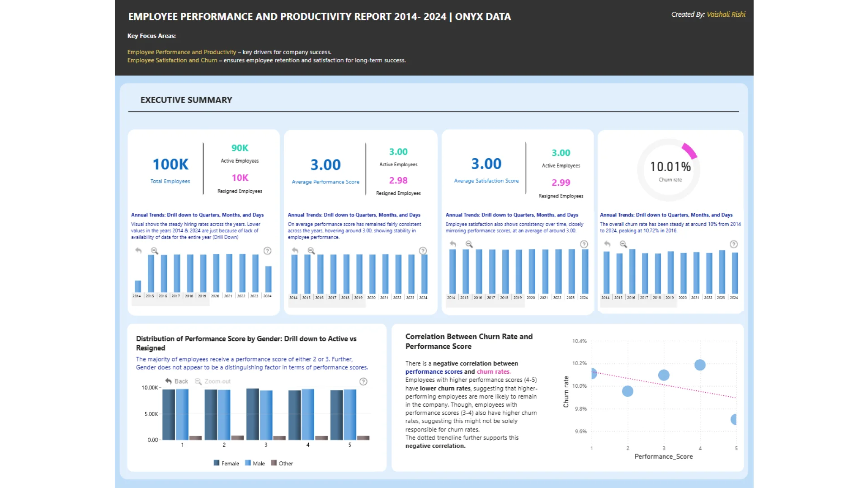This screenshot has height=488, width=868.
Task: Select 2014 bar in Total Employees chart
Action: [x=138, y=286]
